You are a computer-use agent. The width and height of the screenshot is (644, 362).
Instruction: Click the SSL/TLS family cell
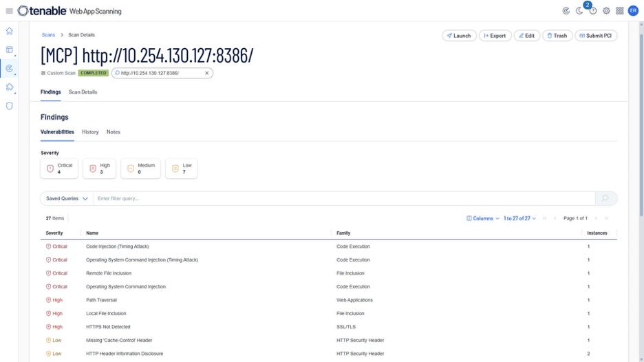tap(346, 327)
